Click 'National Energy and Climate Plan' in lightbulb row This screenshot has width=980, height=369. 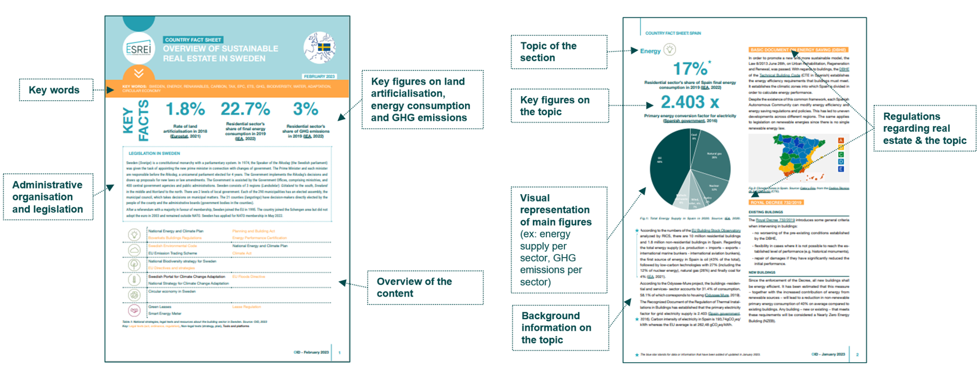coord(176,231)
